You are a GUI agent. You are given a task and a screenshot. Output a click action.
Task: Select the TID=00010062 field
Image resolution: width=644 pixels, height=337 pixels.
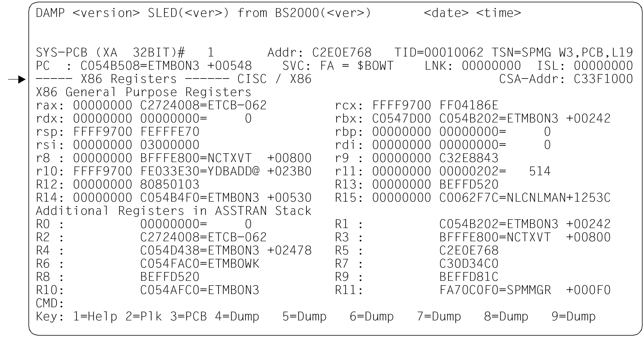tap(439, 52)
